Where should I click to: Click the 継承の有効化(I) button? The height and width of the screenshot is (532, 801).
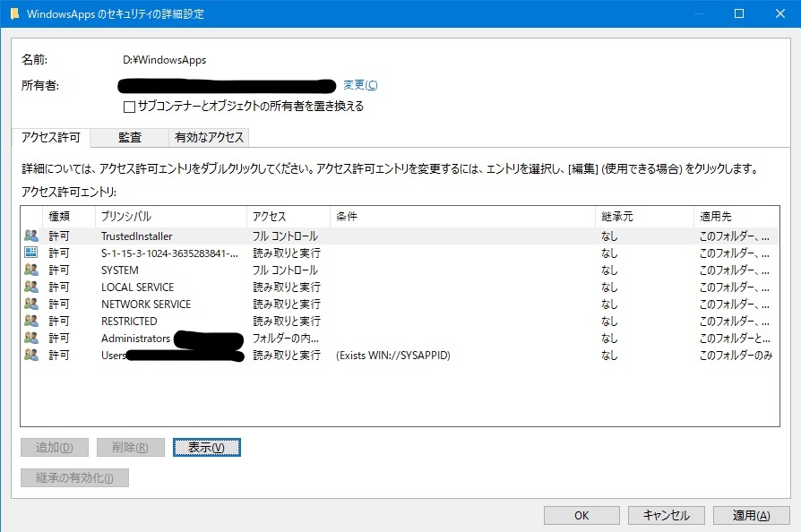pyautogui.click(x=74, y=478)
